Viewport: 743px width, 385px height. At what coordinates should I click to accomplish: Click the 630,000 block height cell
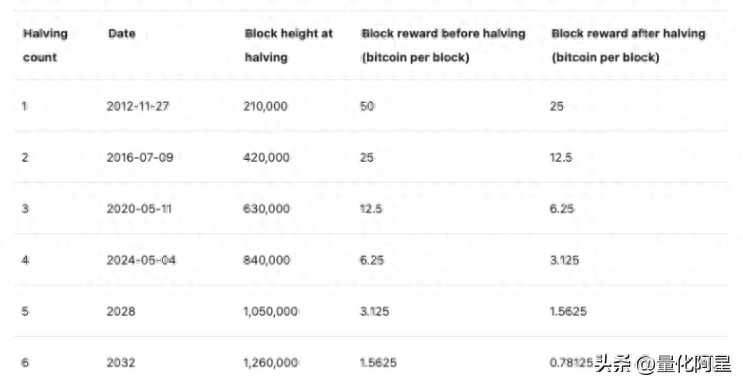pos(266,209)
